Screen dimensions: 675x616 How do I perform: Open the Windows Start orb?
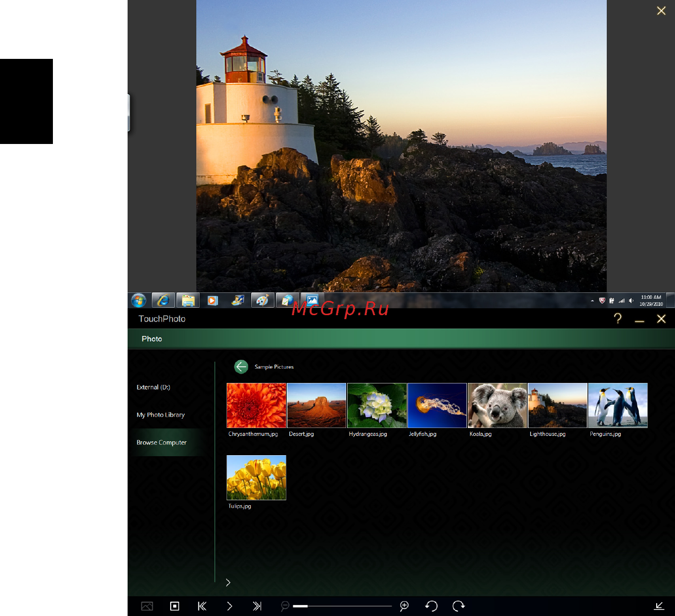[x=138, y=300]
